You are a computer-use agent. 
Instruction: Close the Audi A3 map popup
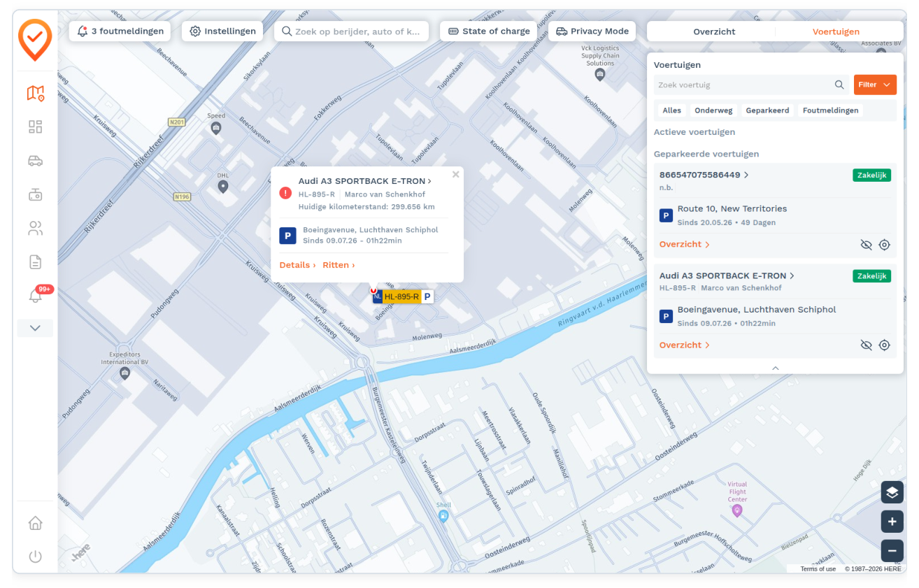coord(456,175)
